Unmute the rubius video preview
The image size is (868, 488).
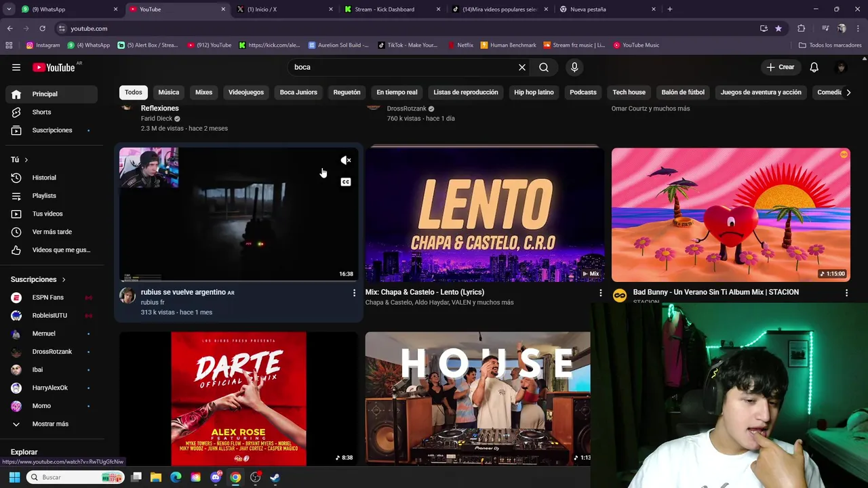click(x=346, y=161)
